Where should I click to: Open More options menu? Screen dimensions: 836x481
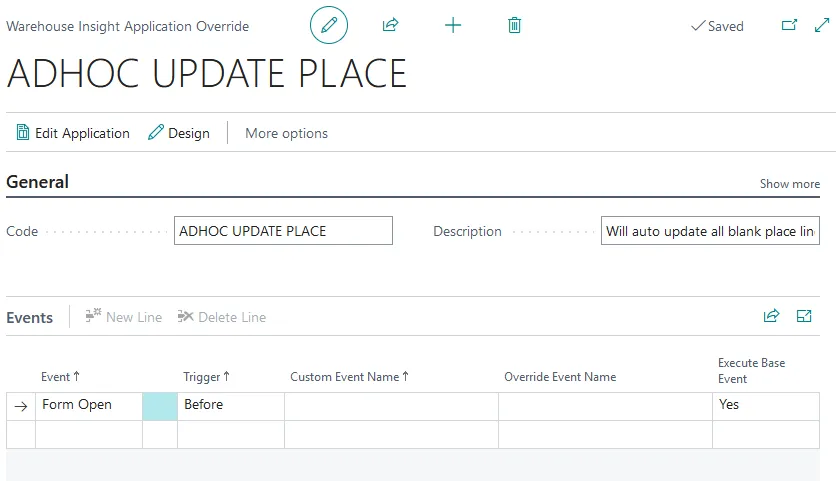(x=286, y=133)
